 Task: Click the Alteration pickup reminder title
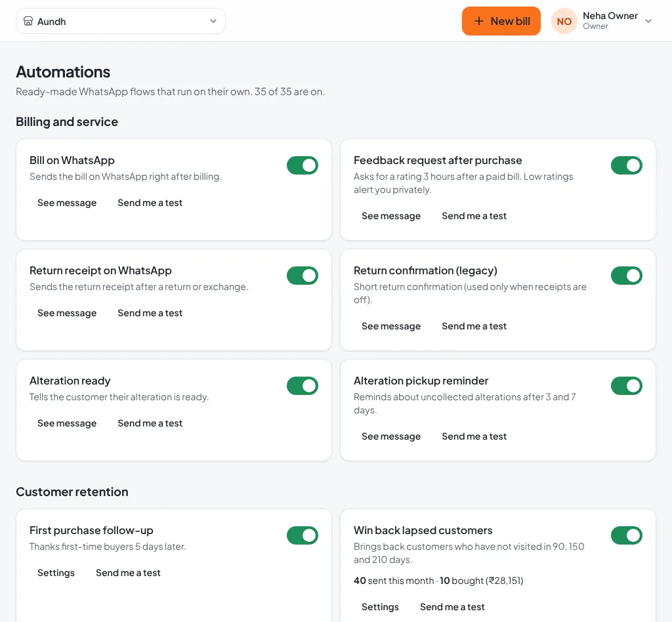coord(421,381)
